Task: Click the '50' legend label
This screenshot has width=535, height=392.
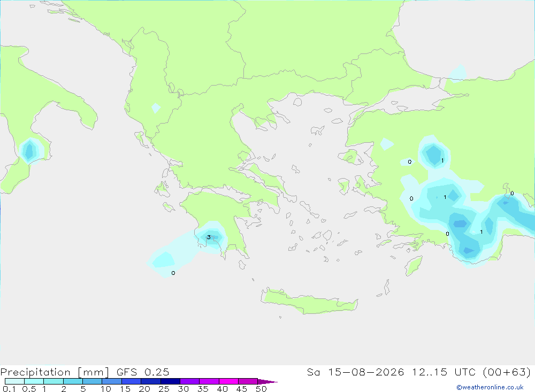Action: [261, 389]
